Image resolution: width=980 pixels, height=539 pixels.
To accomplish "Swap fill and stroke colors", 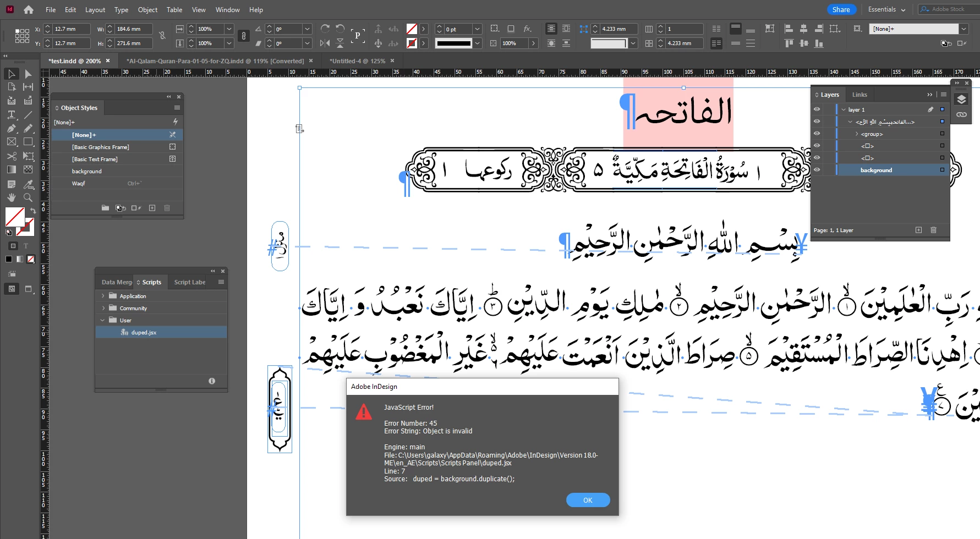I will pos(33,211).
